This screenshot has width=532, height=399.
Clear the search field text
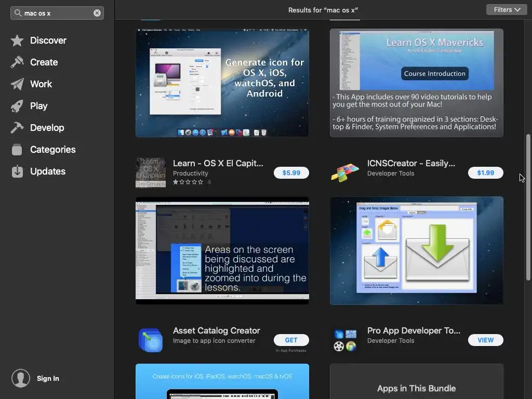(97, 13)
